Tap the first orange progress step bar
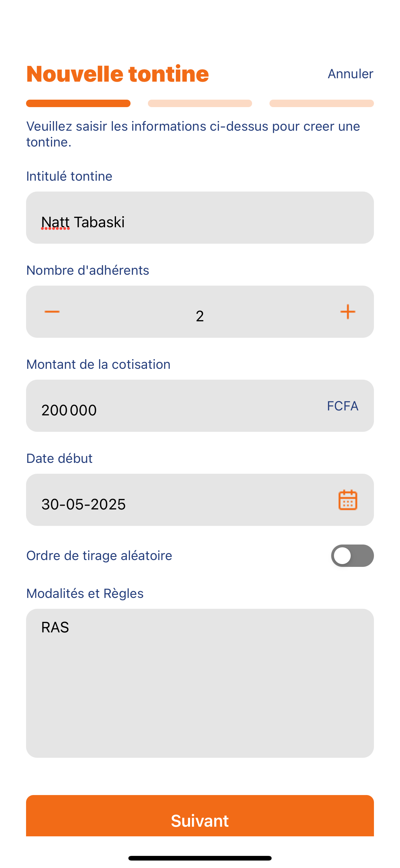 pyautogui.click(x=78, y=103)
